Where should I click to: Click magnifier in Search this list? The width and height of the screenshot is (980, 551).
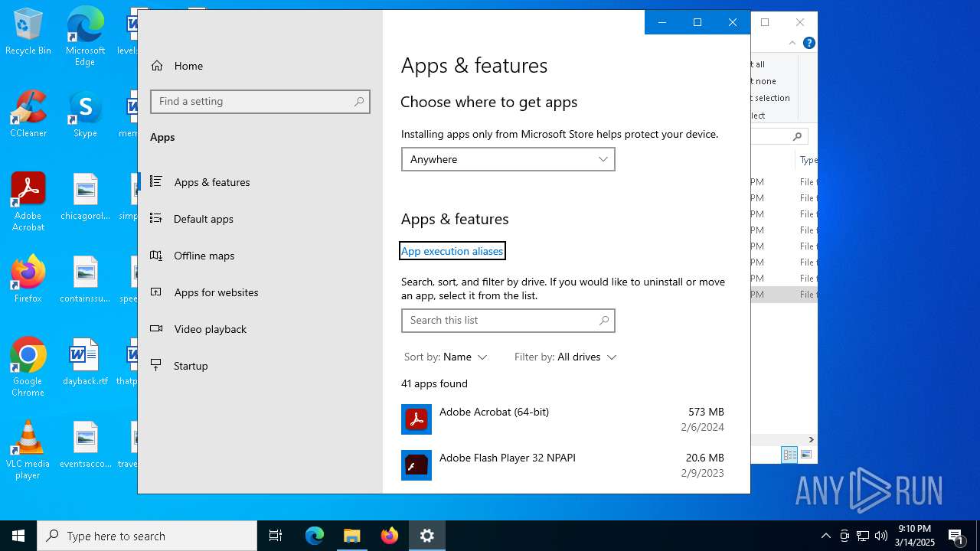click(x=604, y=321)
